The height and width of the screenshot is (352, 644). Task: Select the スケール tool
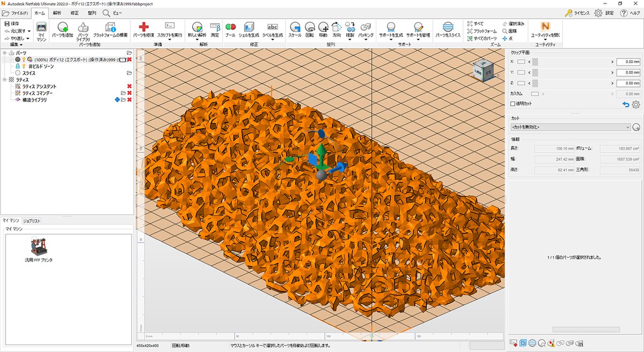tap(295, 28)
